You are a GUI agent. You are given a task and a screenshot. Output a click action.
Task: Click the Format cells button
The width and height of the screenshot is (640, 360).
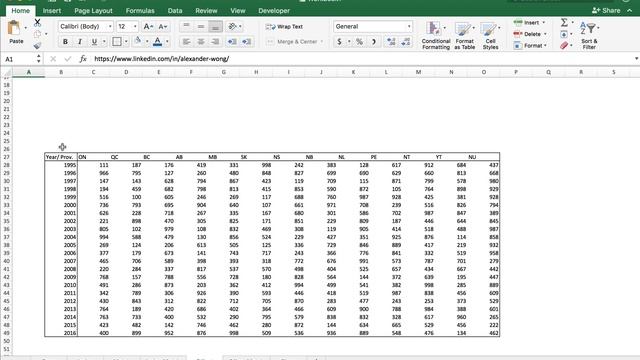point(530,45)
